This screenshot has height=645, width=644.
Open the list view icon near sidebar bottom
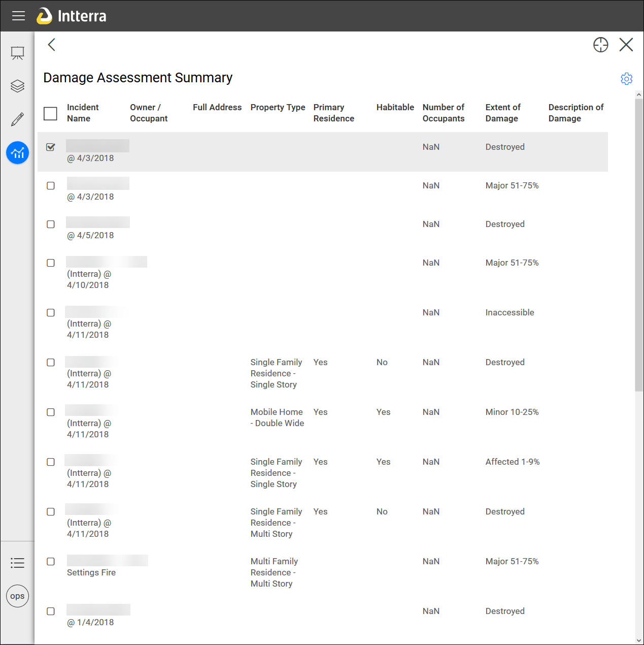pyautogui.click(x=17, y=563)
